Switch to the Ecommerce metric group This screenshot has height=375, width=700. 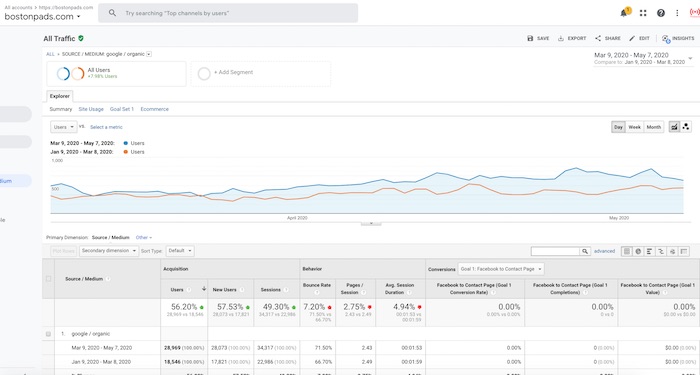(154, 109)
